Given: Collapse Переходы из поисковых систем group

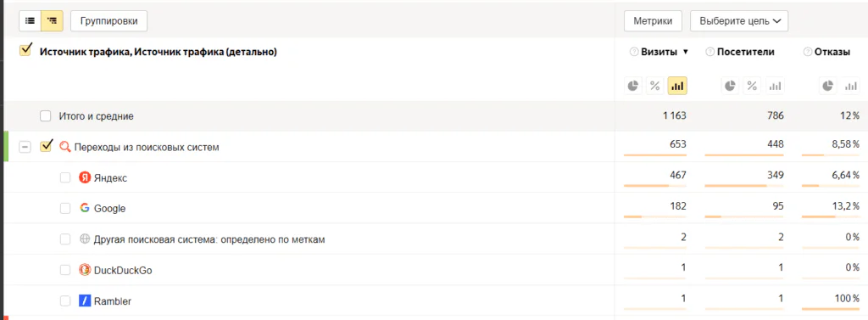Looking at the screenshot, I should 25,148.
